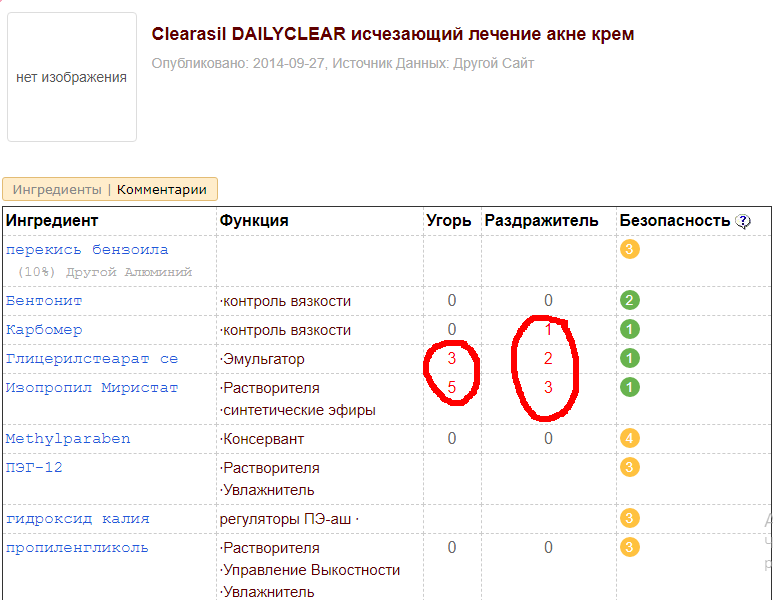Open the ПЭГ-12 ingredient link
Image resolution: width=773 pixels, height=600 pixels.
click(34, 467)
